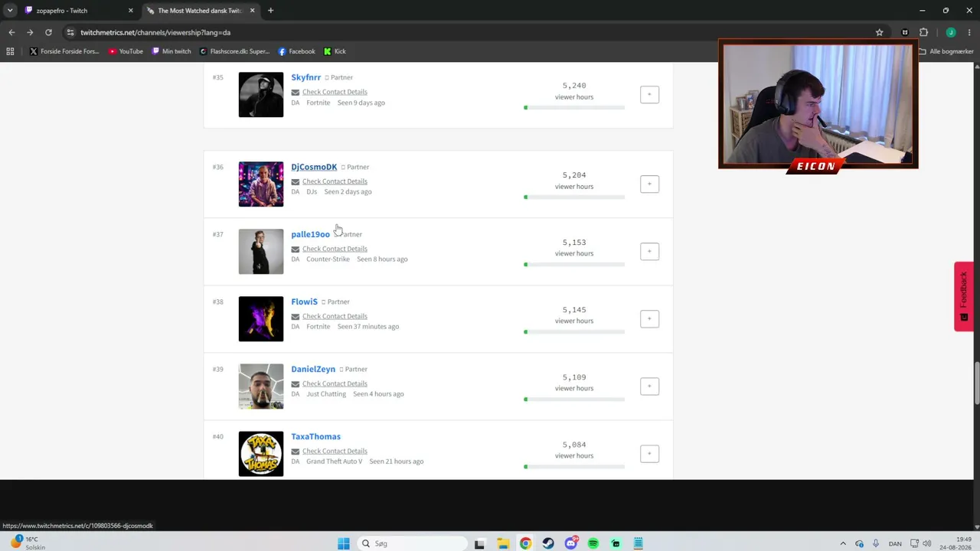Bookmark this page with the star icon

[x=880, y=32]
